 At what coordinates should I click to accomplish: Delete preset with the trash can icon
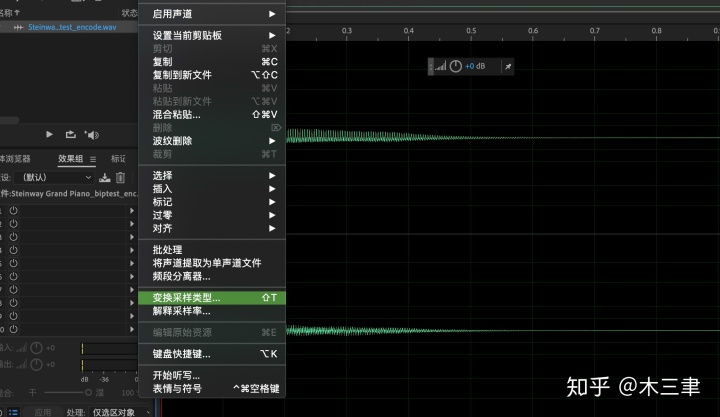(120, 177)
